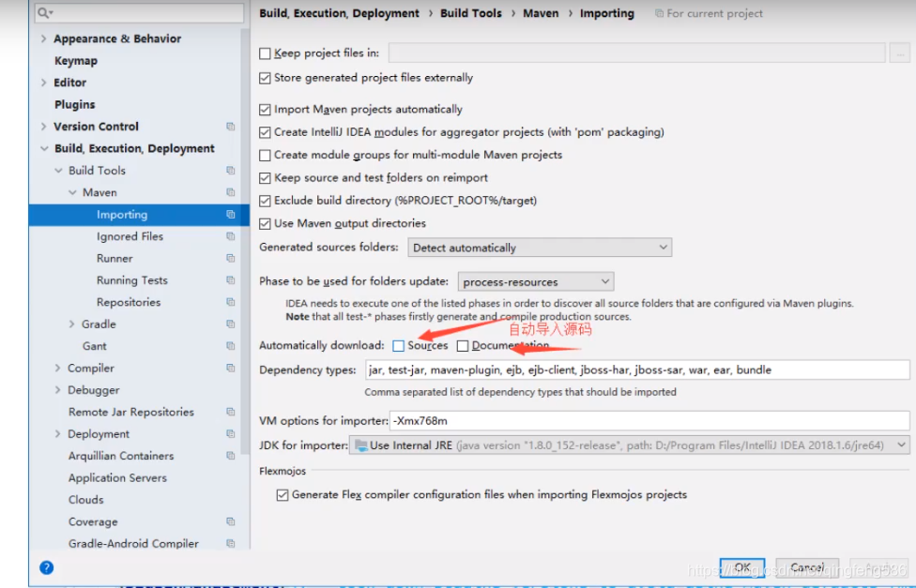Toggle Keep source and test folders on reimport
916x588 pixels.
pyautogui.click(x=265, y=177)
